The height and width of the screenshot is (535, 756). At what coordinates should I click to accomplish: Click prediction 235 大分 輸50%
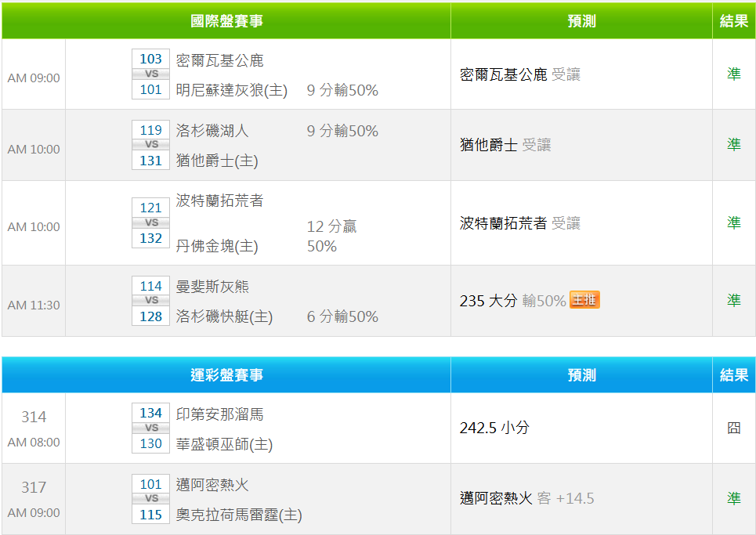[x=512, y=301]
